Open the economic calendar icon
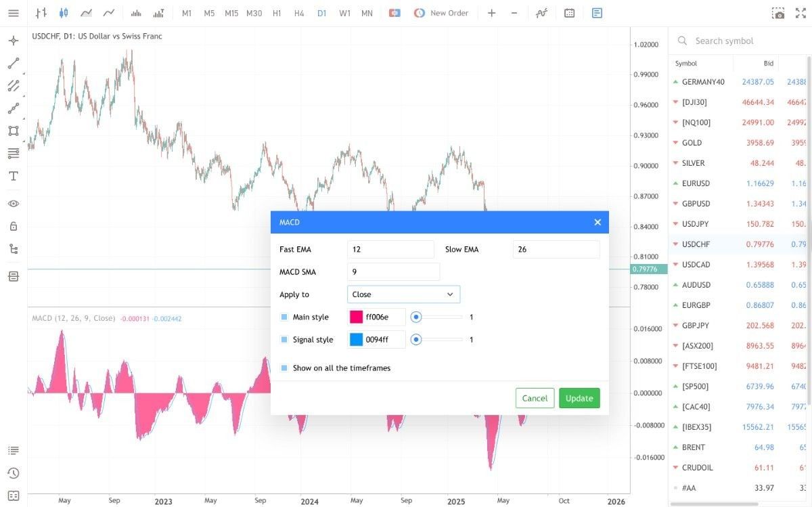 click(x=570, y=13)
